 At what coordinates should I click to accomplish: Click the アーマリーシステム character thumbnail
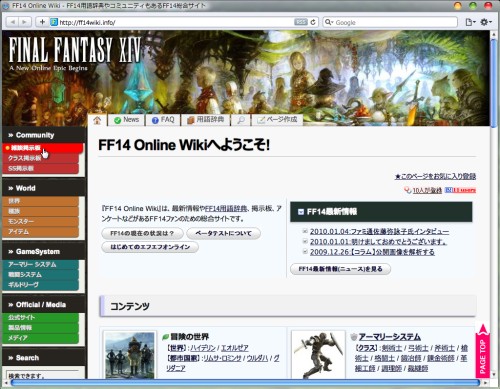[318, 355]
